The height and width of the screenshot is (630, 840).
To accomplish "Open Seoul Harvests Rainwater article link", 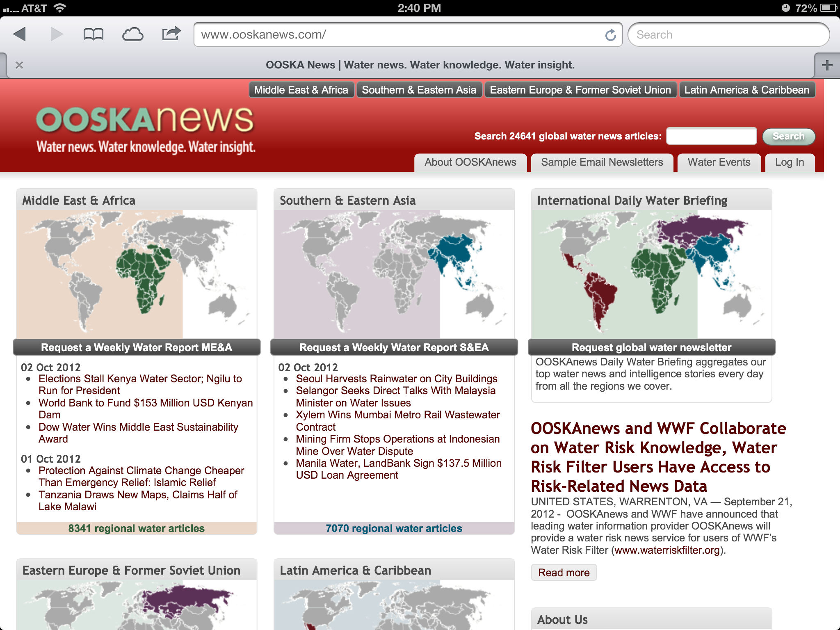I will (x=396, y=379).
